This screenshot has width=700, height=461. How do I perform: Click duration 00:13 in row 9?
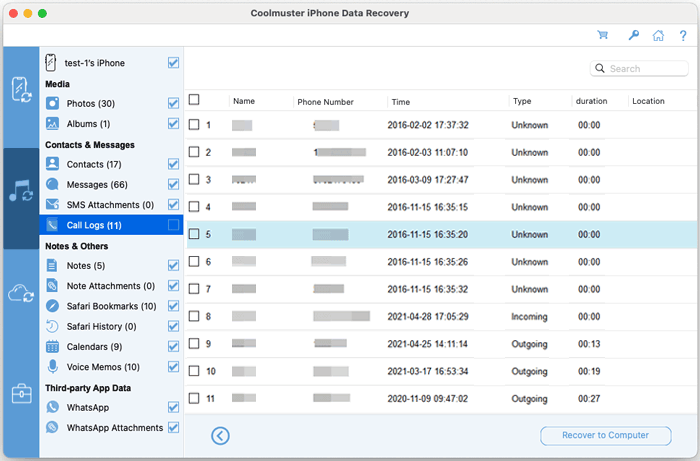click(x=589, y=344)
